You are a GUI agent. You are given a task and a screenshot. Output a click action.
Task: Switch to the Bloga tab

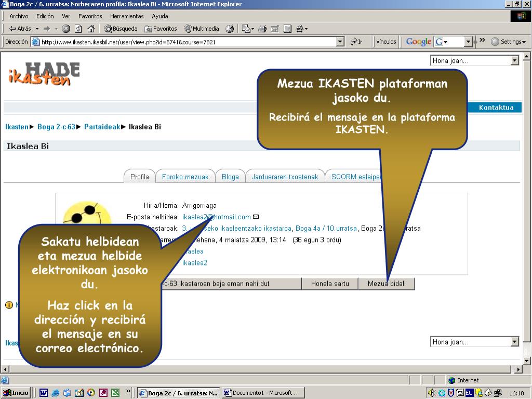230,177
